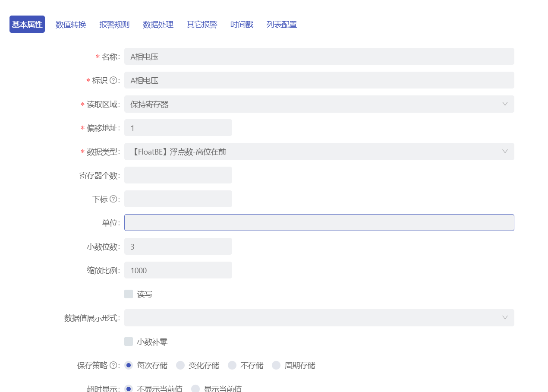Click the help icon next to 保存策略
Viewport: 548px width, 392px height.
click(x=113, y=365)
